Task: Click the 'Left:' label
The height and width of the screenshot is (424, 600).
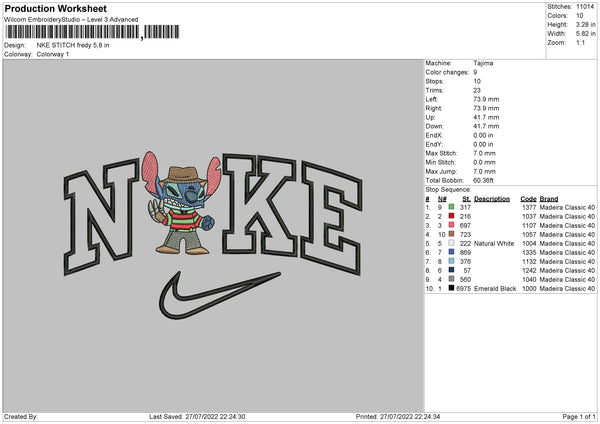Action: tap(432, 99)
